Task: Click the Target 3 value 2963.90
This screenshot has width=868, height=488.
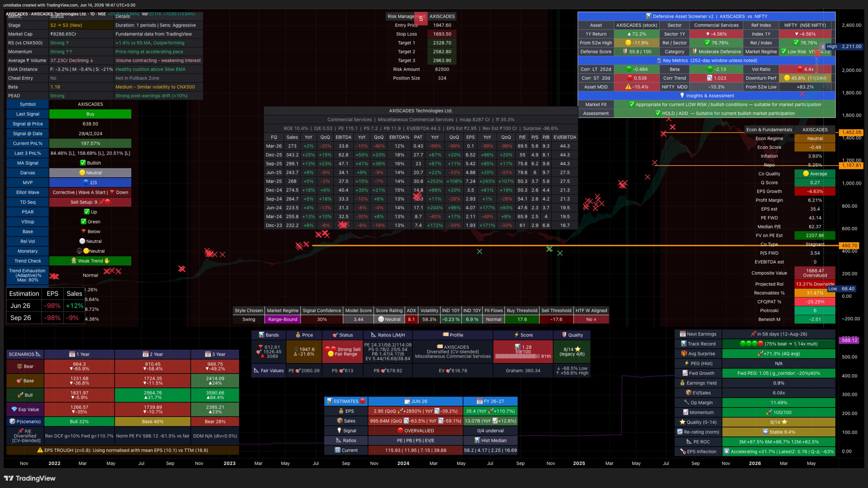Action: (442, 60)
